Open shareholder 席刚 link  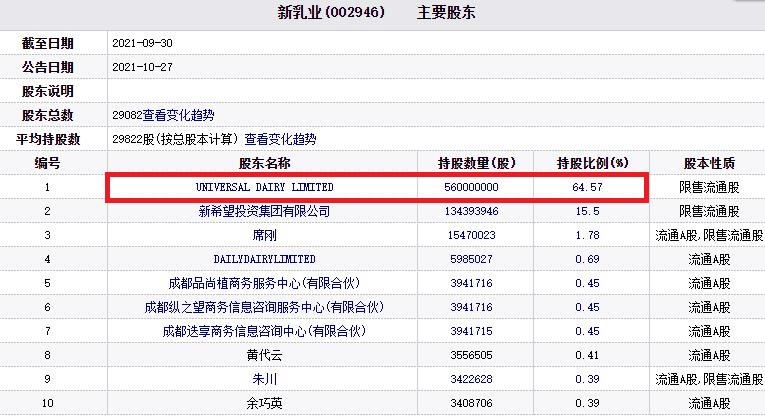tap(264, 235)
